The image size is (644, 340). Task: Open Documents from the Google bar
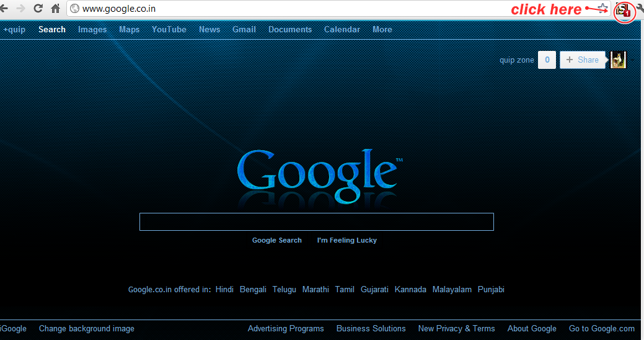[290, 30]
